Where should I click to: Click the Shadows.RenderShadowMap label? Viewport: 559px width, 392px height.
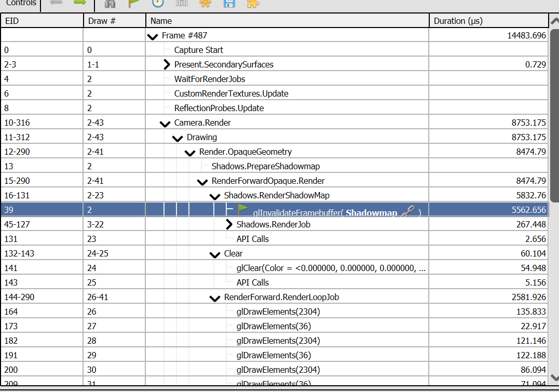tap(277, 195)
